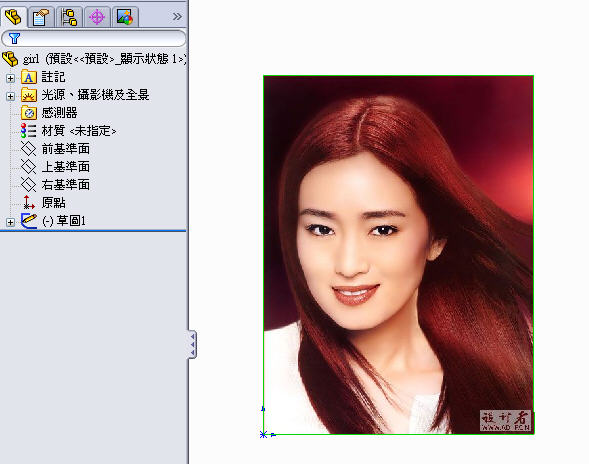Click the filter funnel icon
This screenshot has height=464, width=589.
pos(14,38)
